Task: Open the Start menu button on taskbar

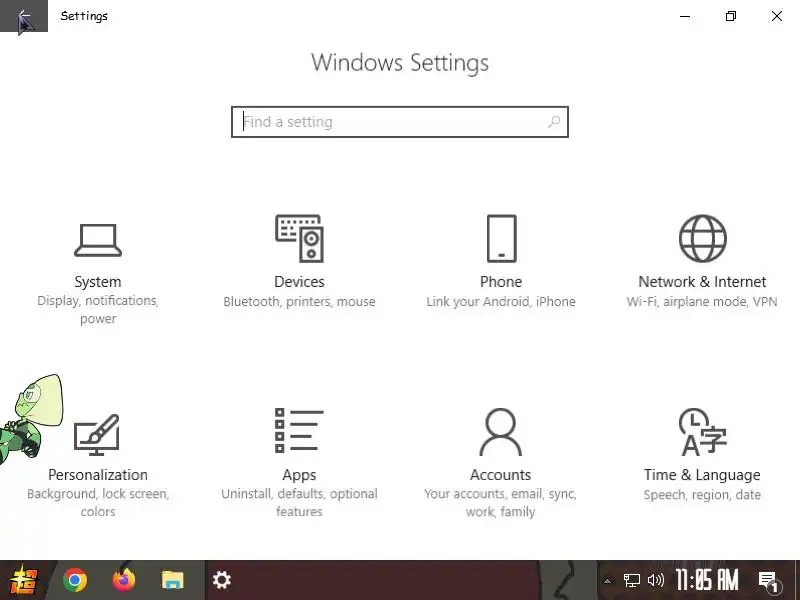Action: coord(23,580)
